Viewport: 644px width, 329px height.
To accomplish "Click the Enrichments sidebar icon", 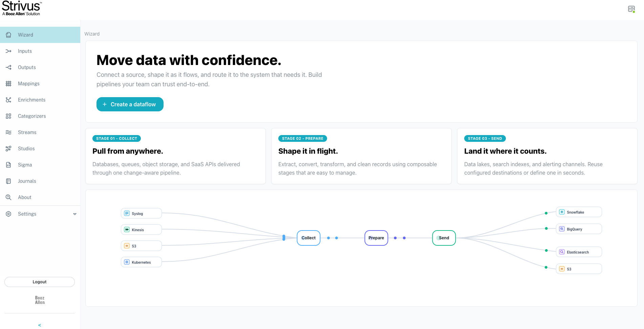I will coord(8,100).
